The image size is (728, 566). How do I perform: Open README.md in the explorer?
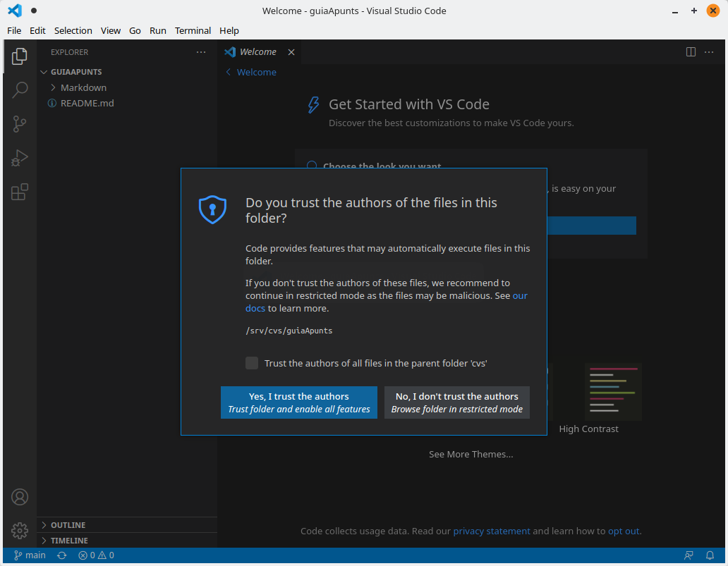[x=87, y=103]
